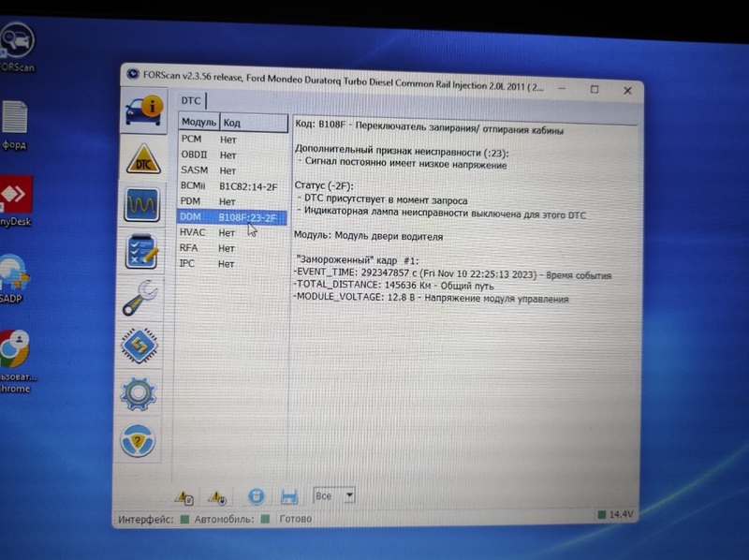Viewport: 749px width, 560px height.
Task: Open the service wrench section
Action: click(x=140, y=299)
